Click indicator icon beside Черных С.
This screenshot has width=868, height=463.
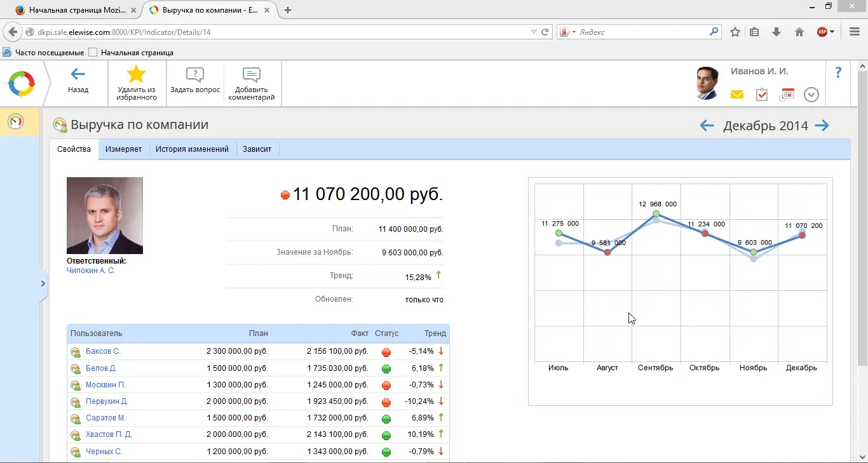76,452
